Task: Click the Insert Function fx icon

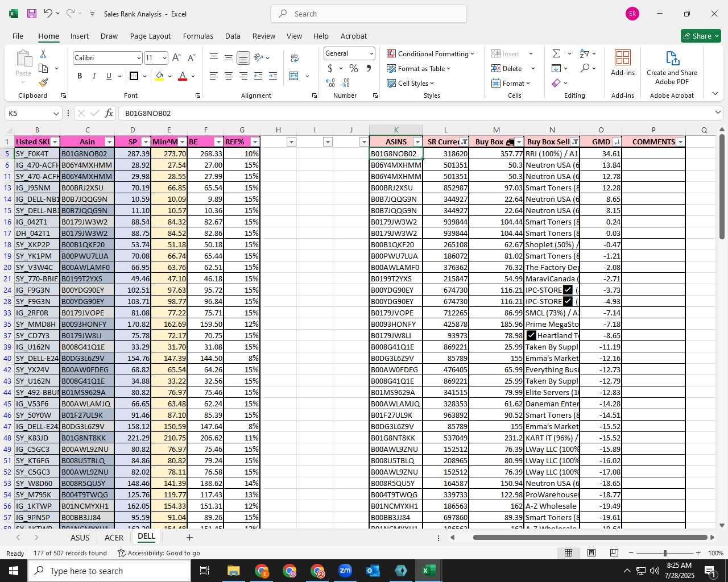Action: [109, 113]
